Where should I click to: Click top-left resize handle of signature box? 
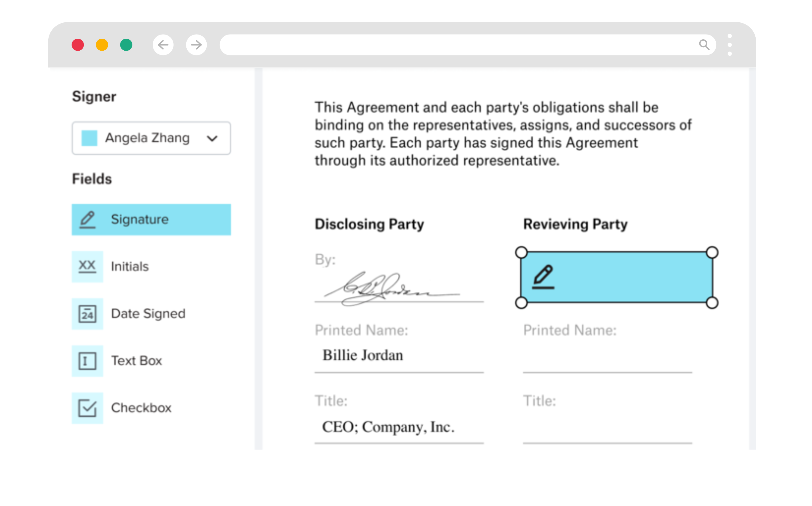[x=521, y=252]
